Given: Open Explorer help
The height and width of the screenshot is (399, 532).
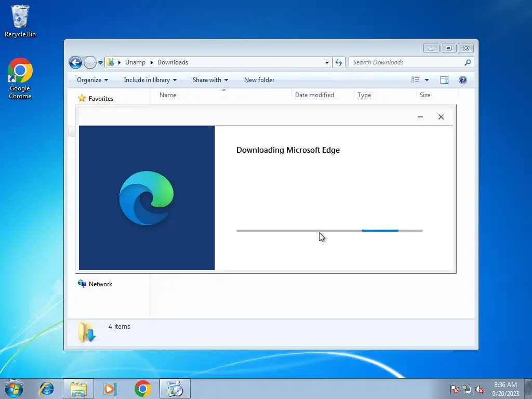Looking at the screenshot, I should coord(463,80).
